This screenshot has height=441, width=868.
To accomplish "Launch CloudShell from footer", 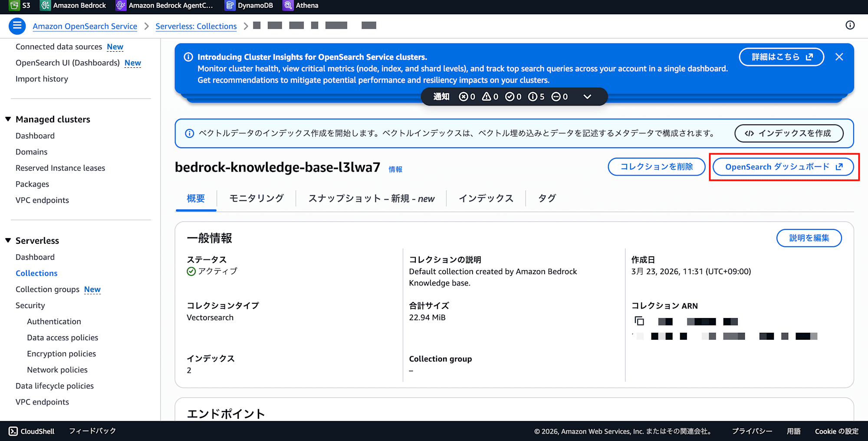I will point(32,431).
